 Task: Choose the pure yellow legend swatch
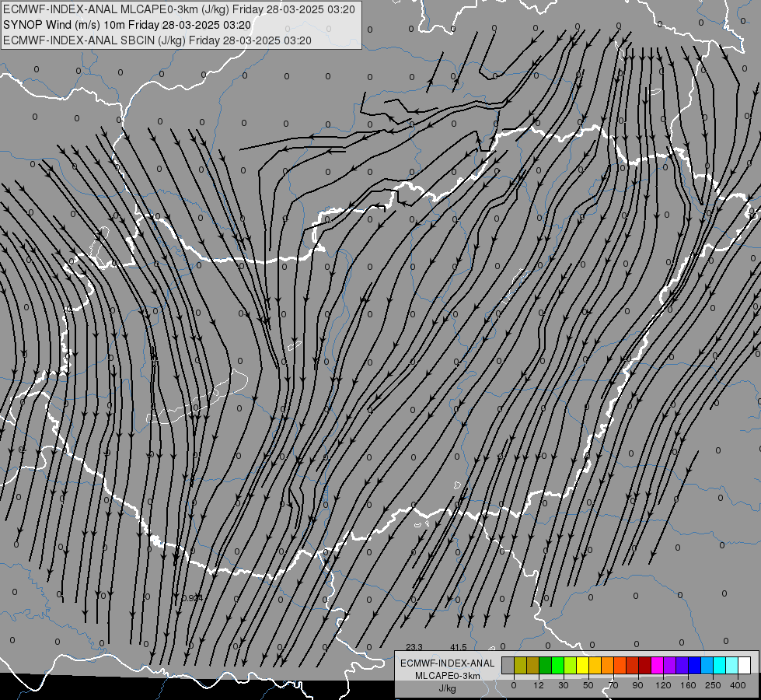tap(583, 666)
